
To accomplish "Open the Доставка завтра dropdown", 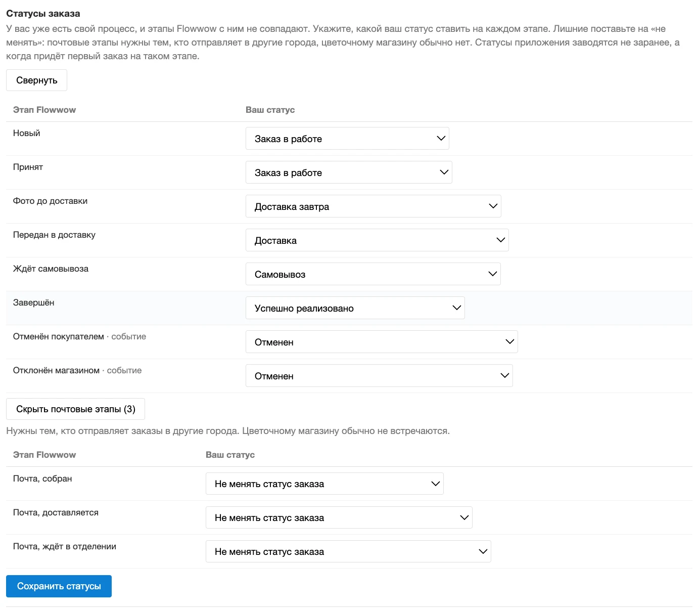I will point(373,206).
